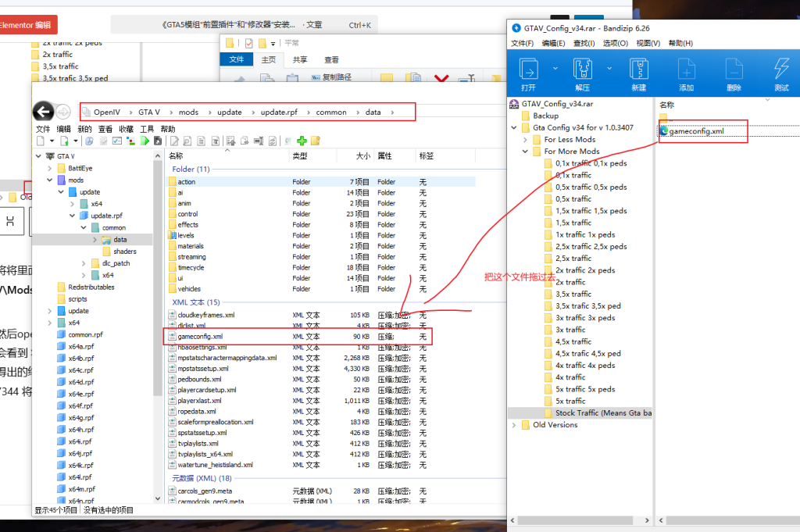Expand dlc_patch node in OpenIV tree
The width and height of the screenshot is (800, 532).
pos(84,263)
